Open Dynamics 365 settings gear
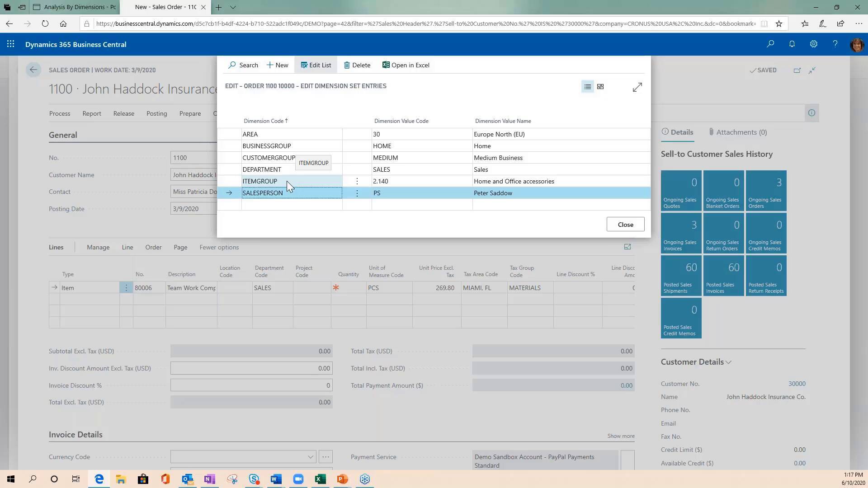 pyautogui.click(x=813, y=44)
